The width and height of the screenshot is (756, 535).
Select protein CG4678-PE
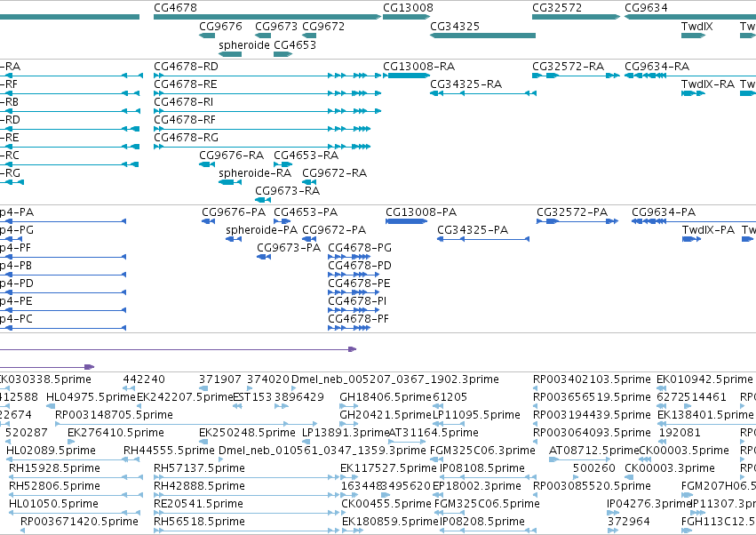(x=359, y=283)
